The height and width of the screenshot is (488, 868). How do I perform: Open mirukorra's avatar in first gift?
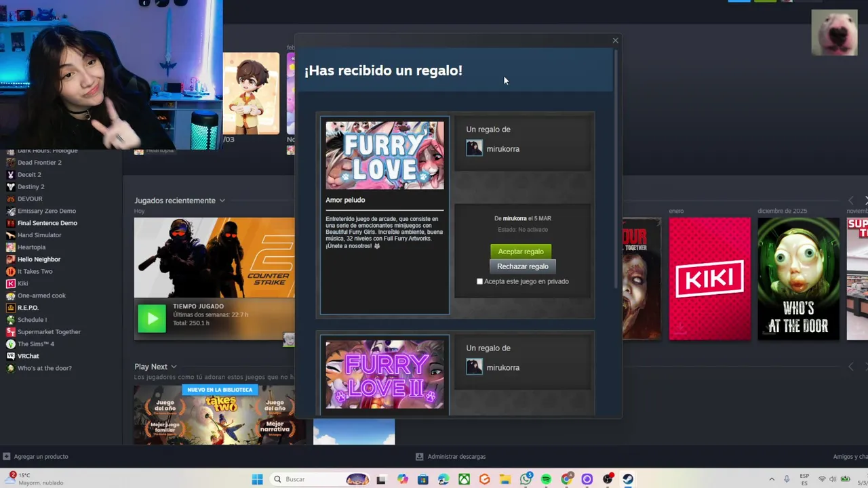(x=474, y=148)
